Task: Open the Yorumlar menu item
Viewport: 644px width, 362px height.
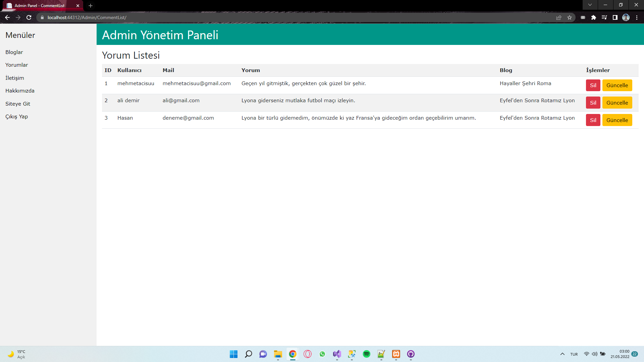Action: point(16,65)
